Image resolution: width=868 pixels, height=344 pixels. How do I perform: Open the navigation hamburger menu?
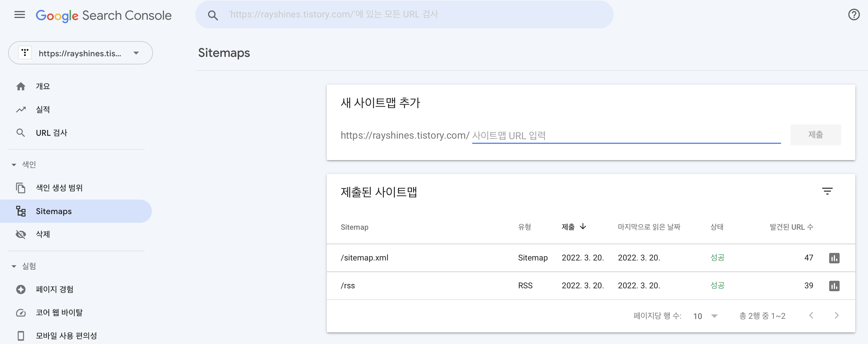click(x=19, y=15)
